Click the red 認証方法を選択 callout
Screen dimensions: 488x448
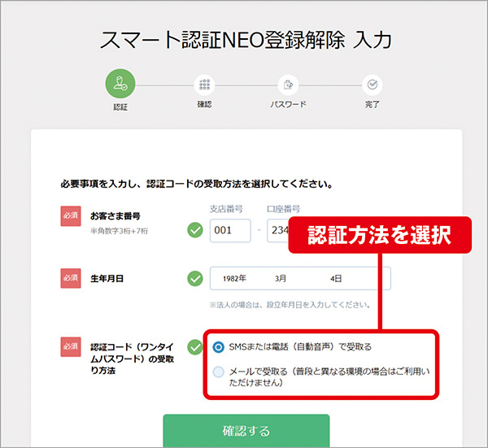click(x=380, y=235)
